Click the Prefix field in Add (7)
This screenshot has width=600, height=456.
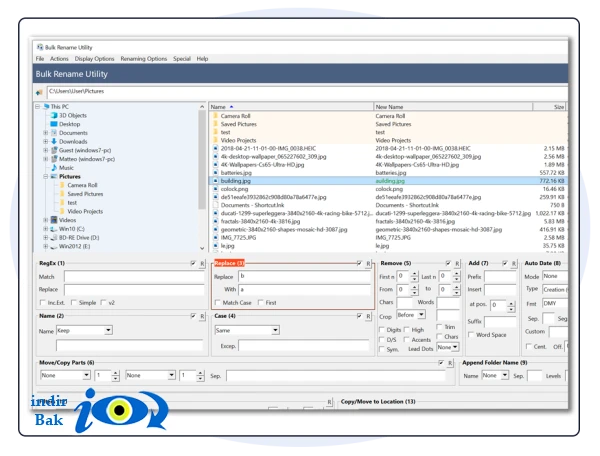pyautogui.click(x=500, y=276)
